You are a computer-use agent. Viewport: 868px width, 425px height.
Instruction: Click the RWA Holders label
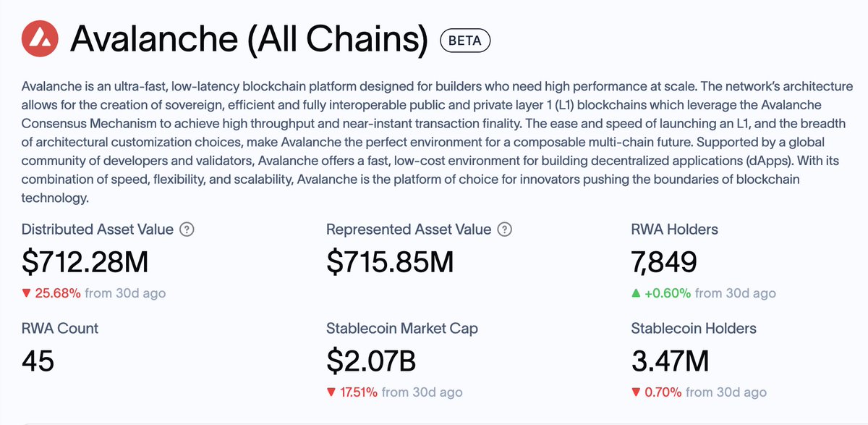(674, 230)
